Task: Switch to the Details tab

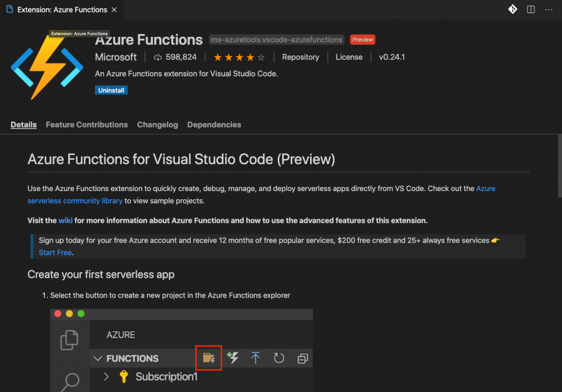Action: click(24, 125)
